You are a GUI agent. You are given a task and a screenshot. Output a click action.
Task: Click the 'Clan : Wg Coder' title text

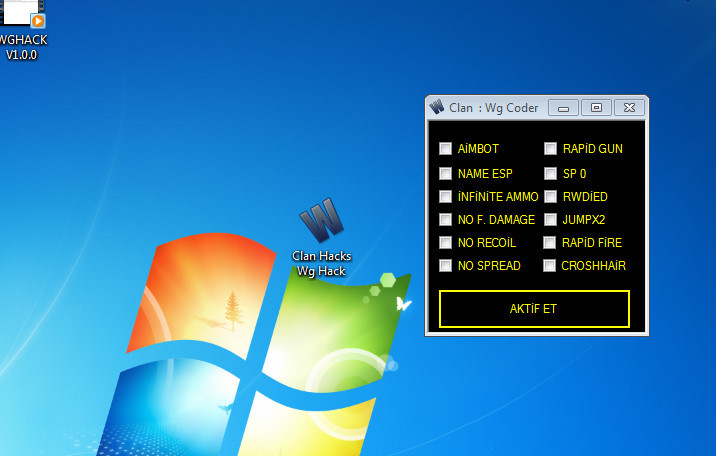(494, 108)
